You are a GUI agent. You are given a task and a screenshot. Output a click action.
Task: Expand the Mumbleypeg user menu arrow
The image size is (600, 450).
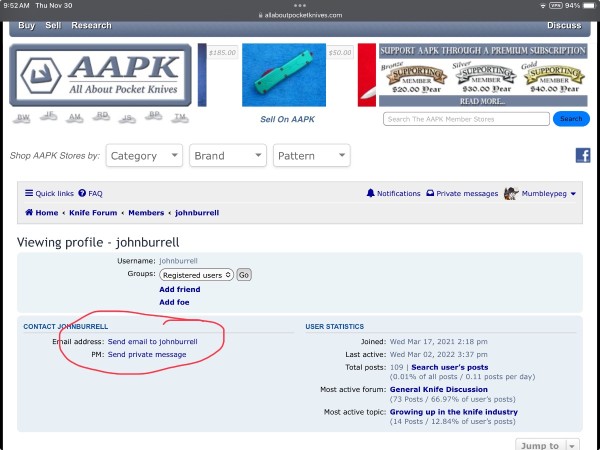pos(573,194)
